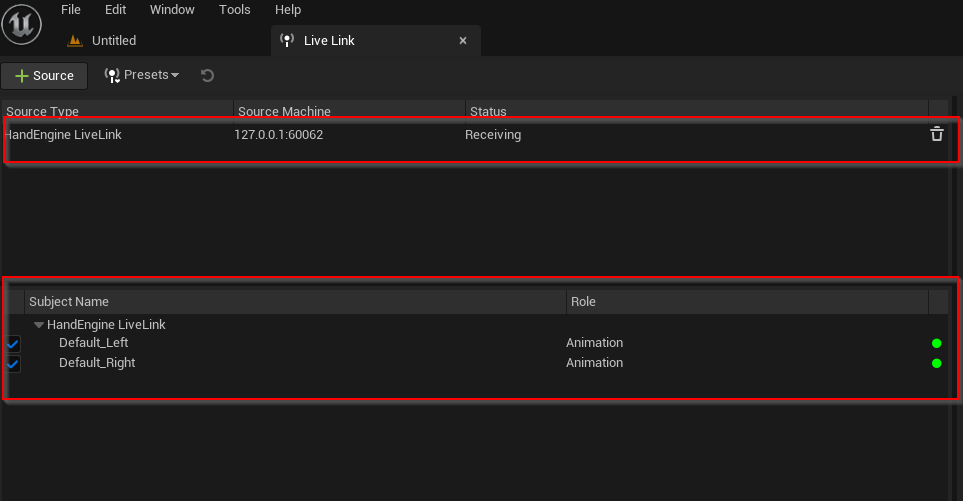Viewport: 963px width, 501px height.
Task: Click the Subject Name column header
Action: coord(295,301)
